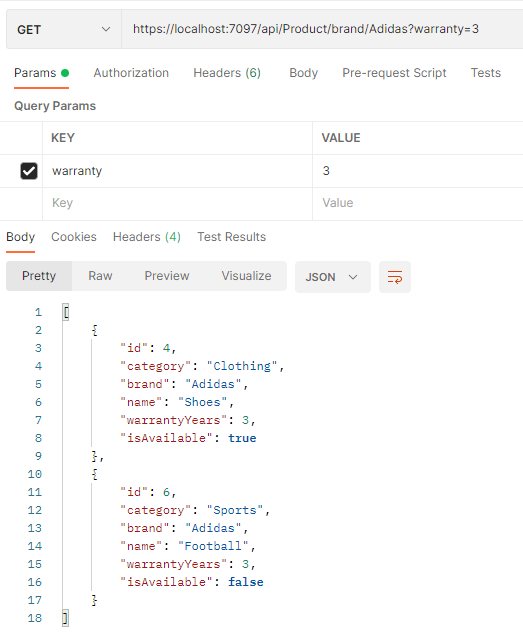Click the "id": 6 line
The image size is (523, 642).
click(x=148, y=492)
